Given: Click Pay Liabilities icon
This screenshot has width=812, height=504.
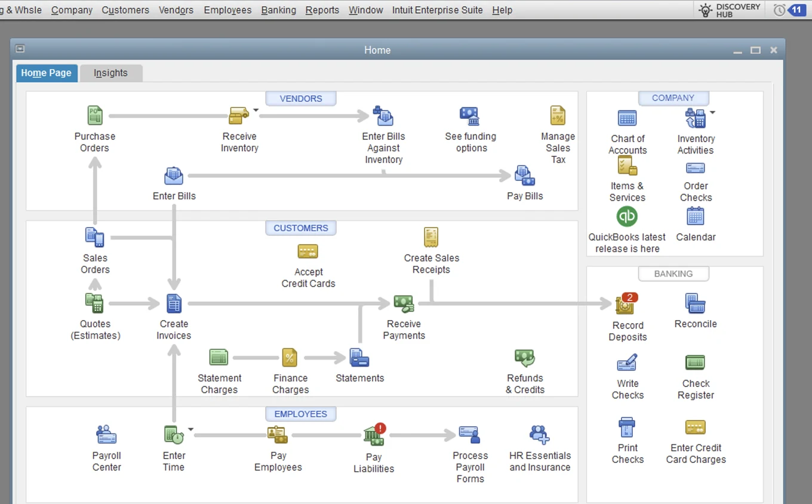Looking at the screenshot, I should point(374,435).
